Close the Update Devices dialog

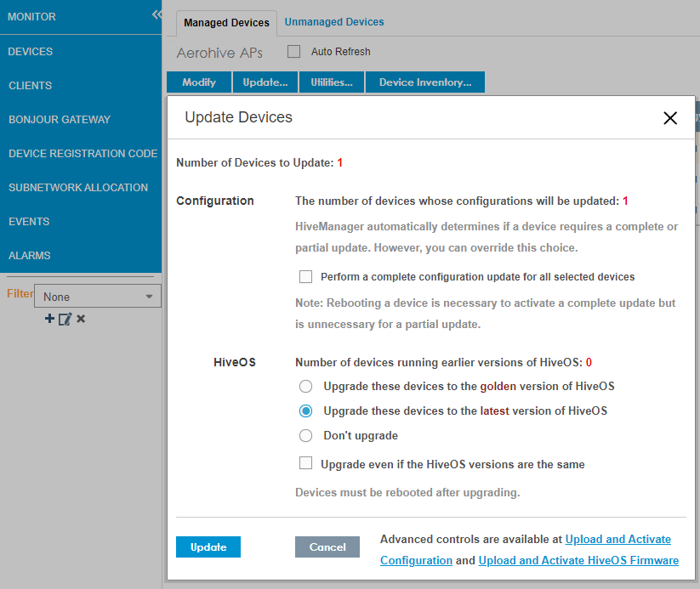670,118
